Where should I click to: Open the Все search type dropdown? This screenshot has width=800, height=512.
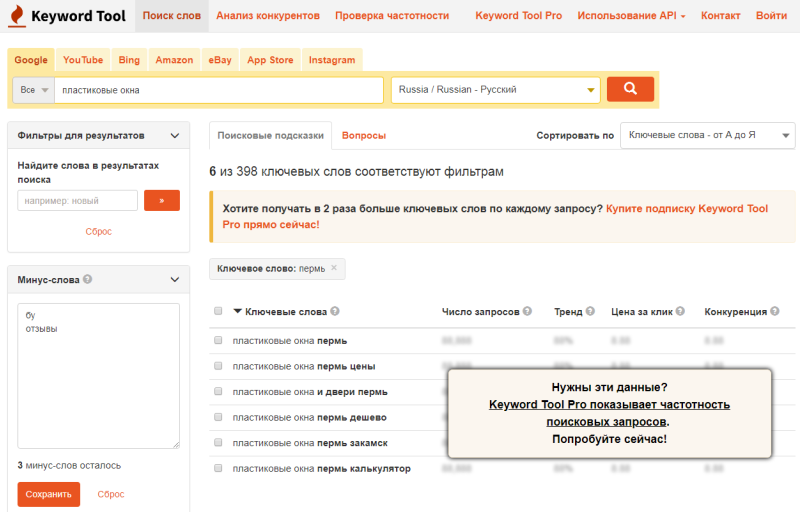34,90
